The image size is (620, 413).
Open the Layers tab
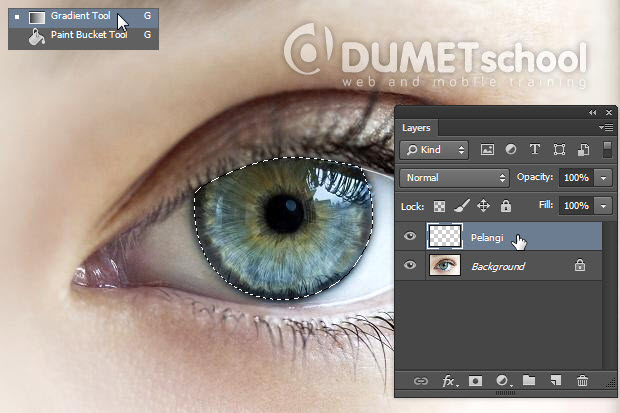click(416, 128)
